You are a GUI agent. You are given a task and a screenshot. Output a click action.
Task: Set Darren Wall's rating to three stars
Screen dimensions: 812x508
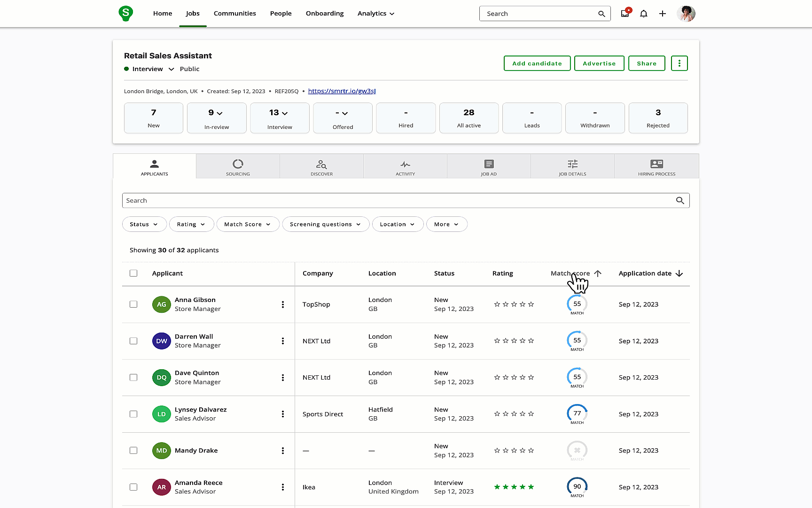(x=514, y=341)
